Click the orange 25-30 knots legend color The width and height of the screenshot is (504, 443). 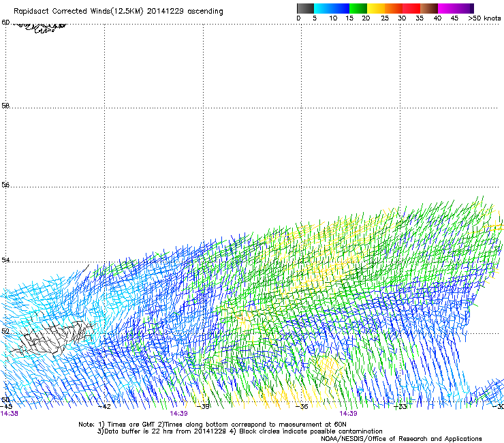pos(394,8)
